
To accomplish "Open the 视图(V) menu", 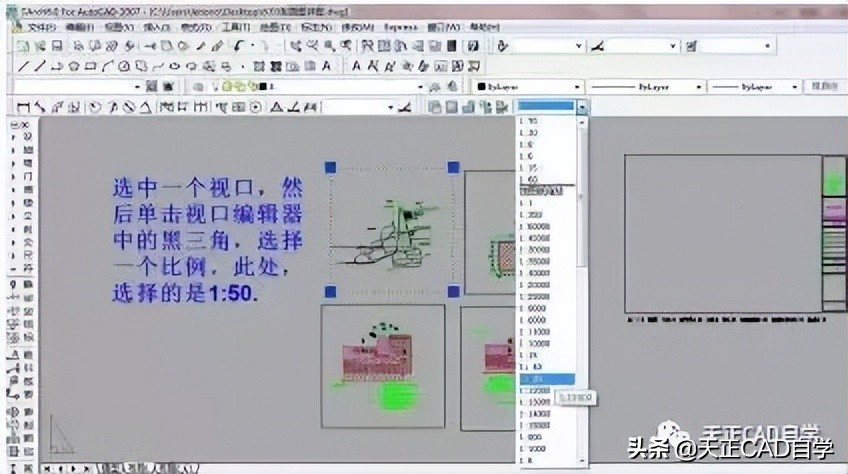I will click(x=119, y=28).
